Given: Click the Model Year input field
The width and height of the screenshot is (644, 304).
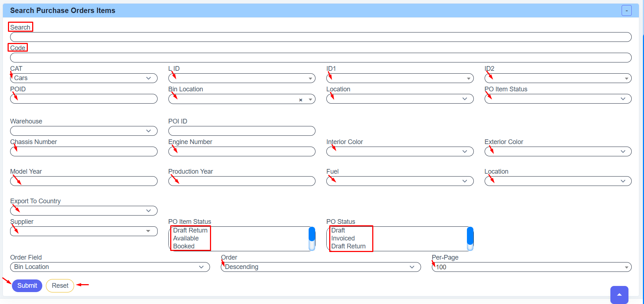Looking at the screenshot, I should tap(84, 181).
